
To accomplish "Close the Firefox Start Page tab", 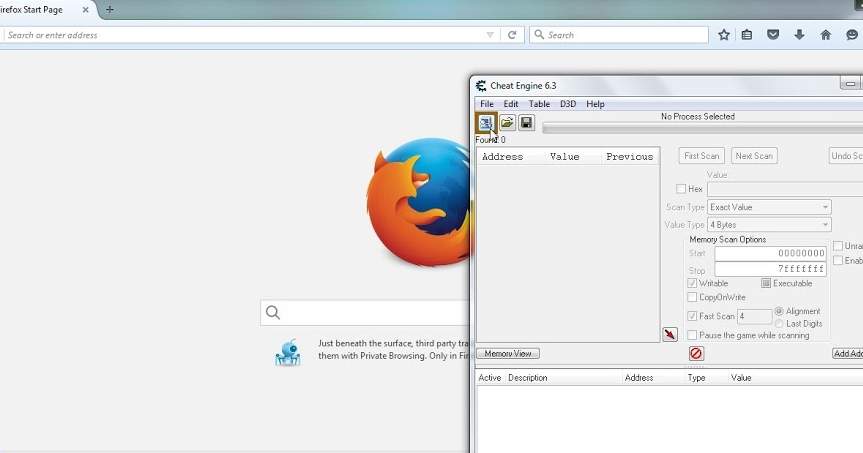I will pos(85,9).
